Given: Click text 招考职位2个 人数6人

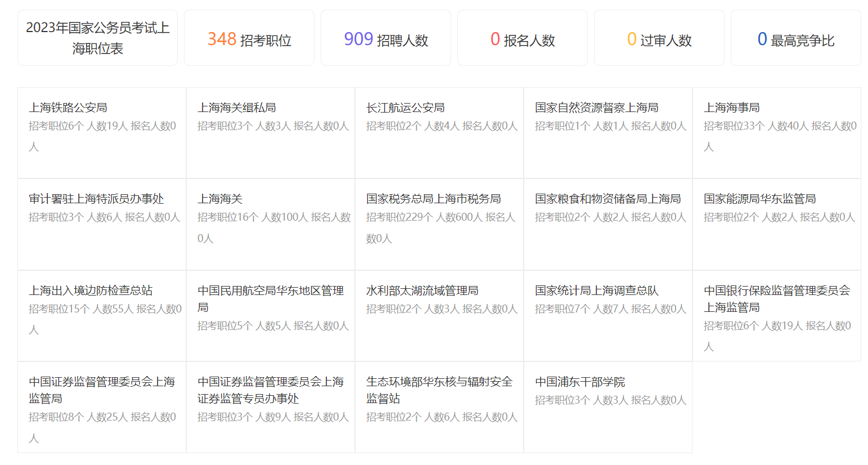Looking at the screenshot, I should coord(413,417).
